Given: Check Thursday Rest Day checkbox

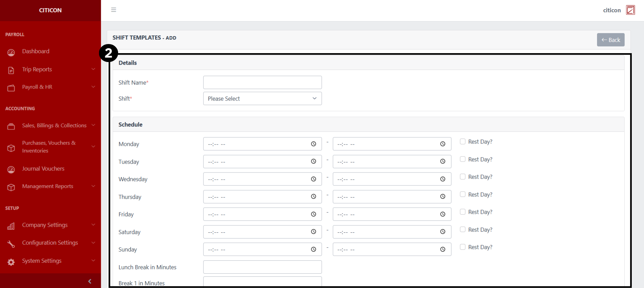Looking at the screenshot, I should 463,194.
